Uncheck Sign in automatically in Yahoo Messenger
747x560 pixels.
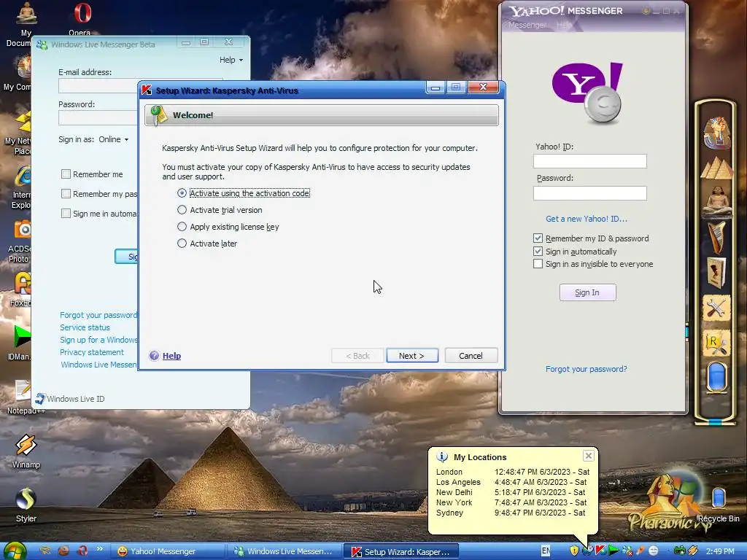pyautogui.click(x=538, y=251)
